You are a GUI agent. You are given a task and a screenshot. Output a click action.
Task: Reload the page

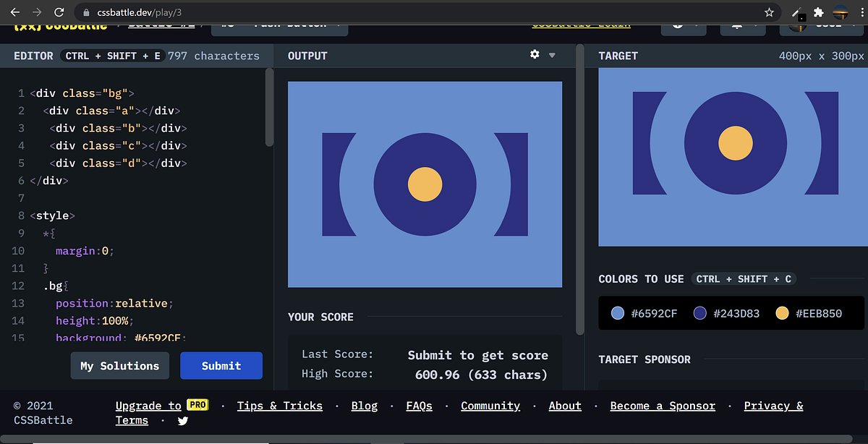60,12
